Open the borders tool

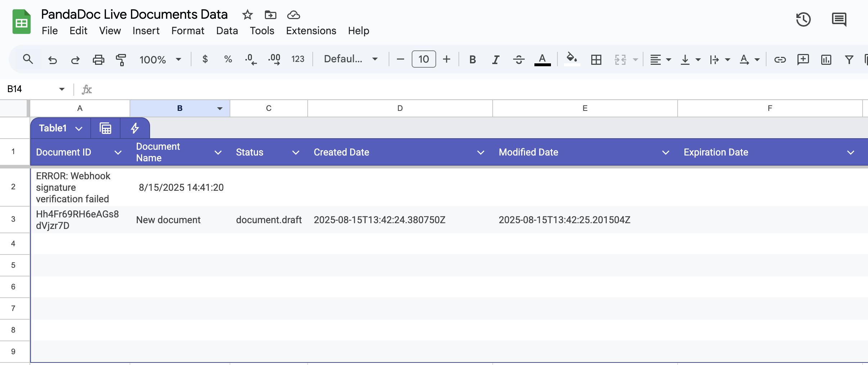[596, 59]
